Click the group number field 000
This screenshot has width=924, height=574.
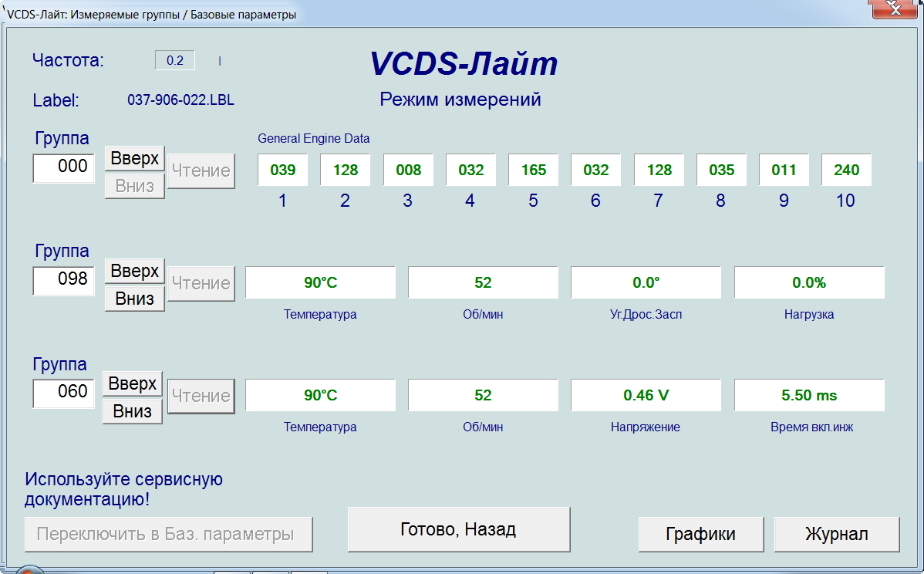pyautogui.click(x=64, y=168)
